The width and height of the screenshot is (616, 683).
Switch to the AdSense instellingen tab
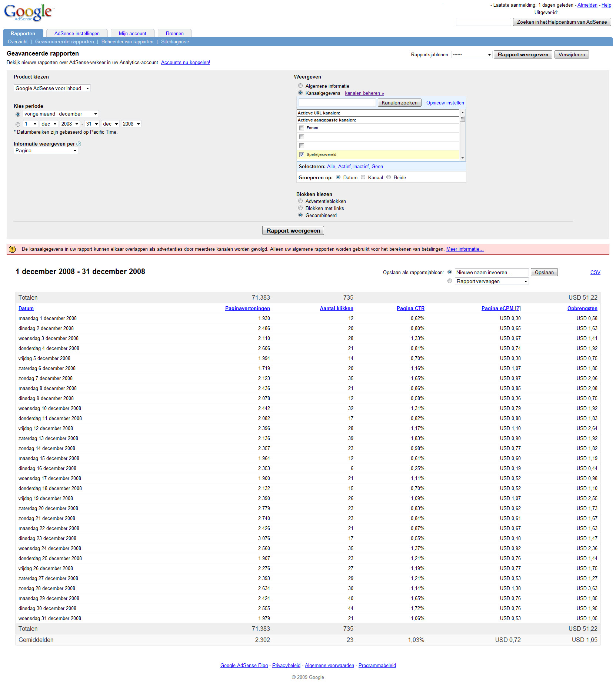click(77, 33)
